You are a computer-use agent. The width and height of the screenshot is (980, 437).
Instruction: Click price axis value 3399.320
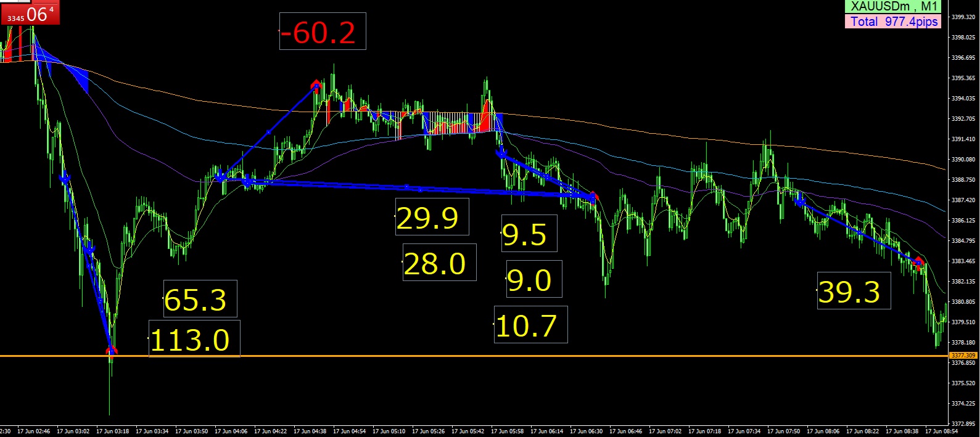(x=963, y=17)
